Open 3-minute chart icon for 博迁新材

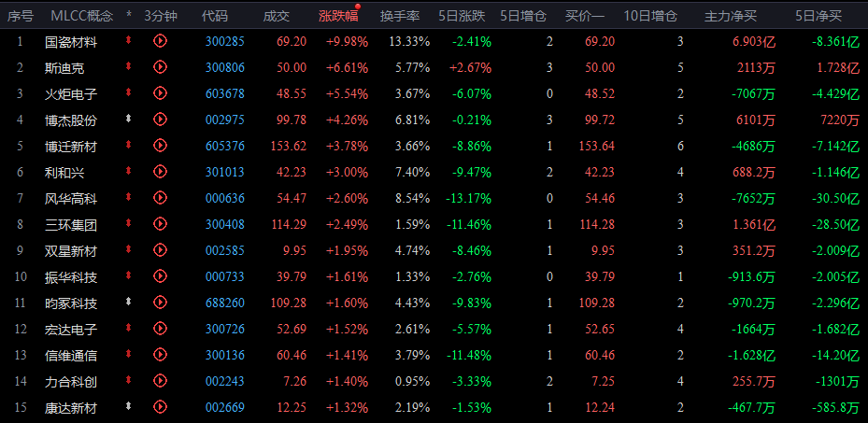(160, 146)
